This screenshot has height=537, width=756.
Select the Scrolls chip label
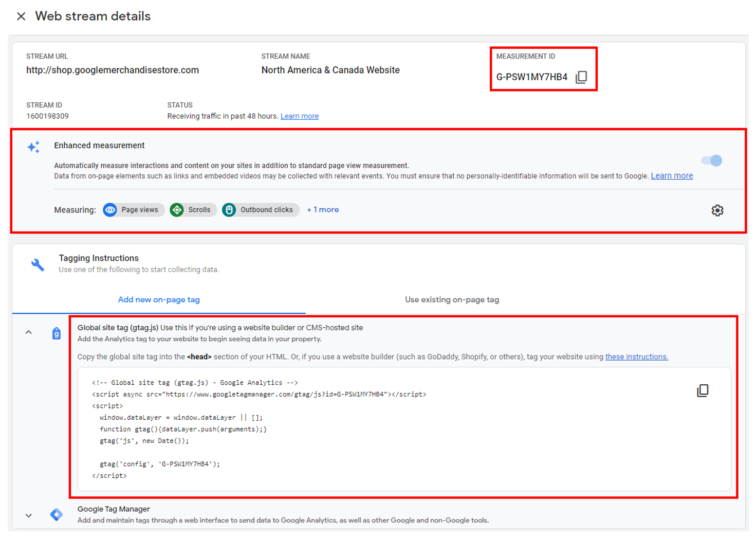point(199,210)
